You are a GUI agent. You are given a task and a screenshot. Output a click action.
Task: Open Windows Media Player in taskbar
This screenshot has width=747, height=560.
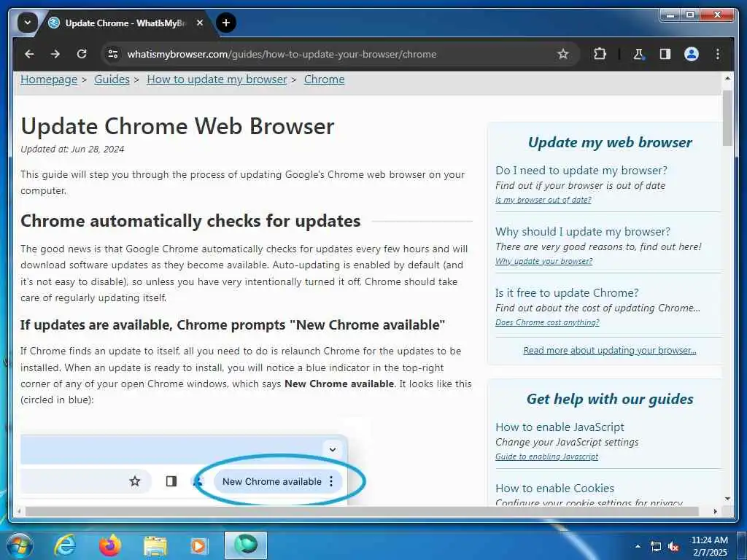tap(198, 545)
